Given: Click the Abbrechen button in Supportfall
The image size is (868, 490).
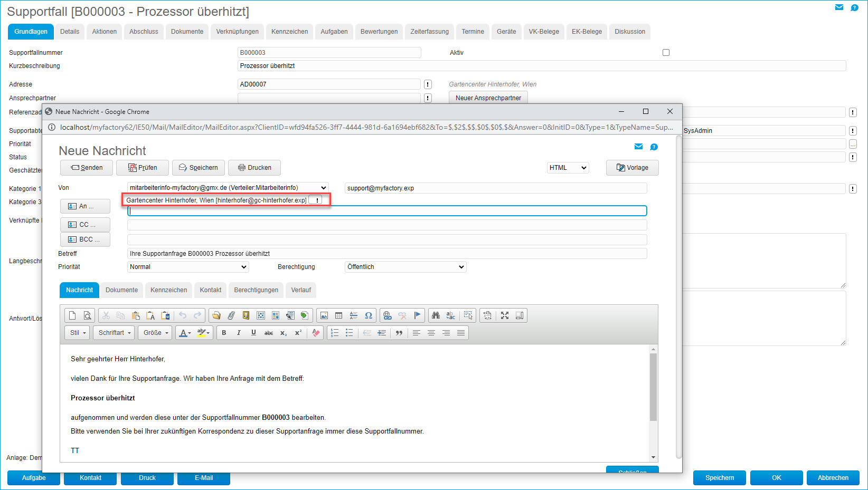Looking at the screenshot, I should 833,478.
